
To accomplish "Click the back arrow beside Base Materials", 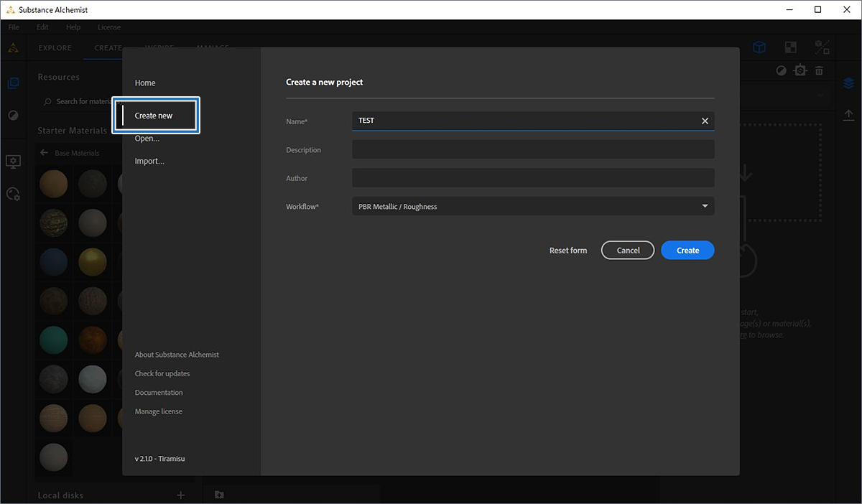I will coord(44,153).
